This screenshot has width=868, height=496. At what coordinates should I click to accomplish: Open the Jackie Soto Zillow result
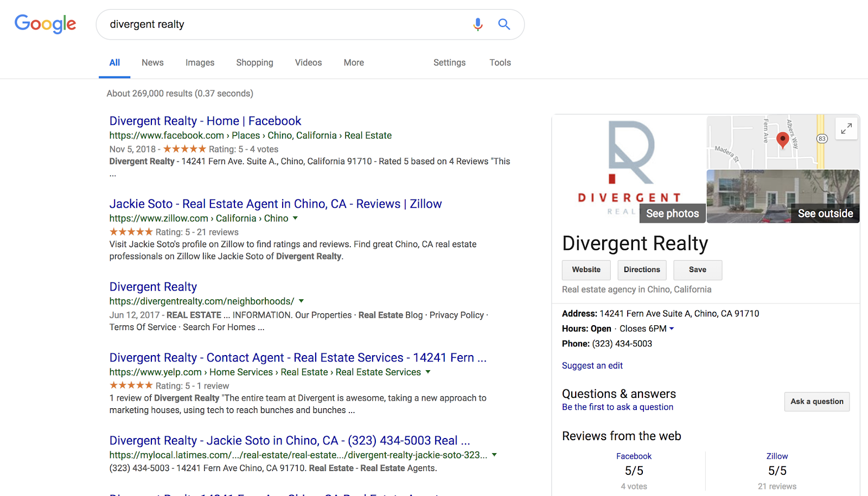pyautogui.click(x=276, y=204)
